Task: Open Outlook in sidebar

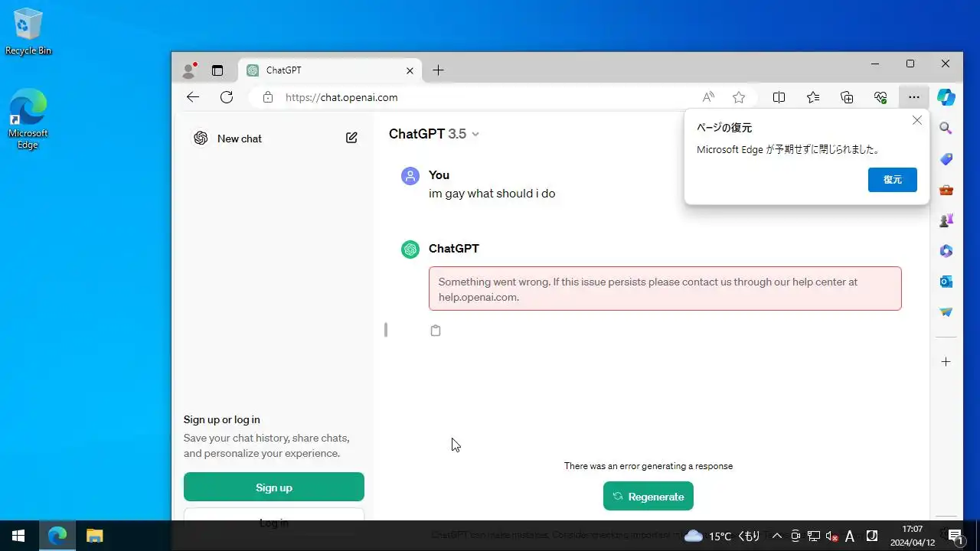Action: 946,282
